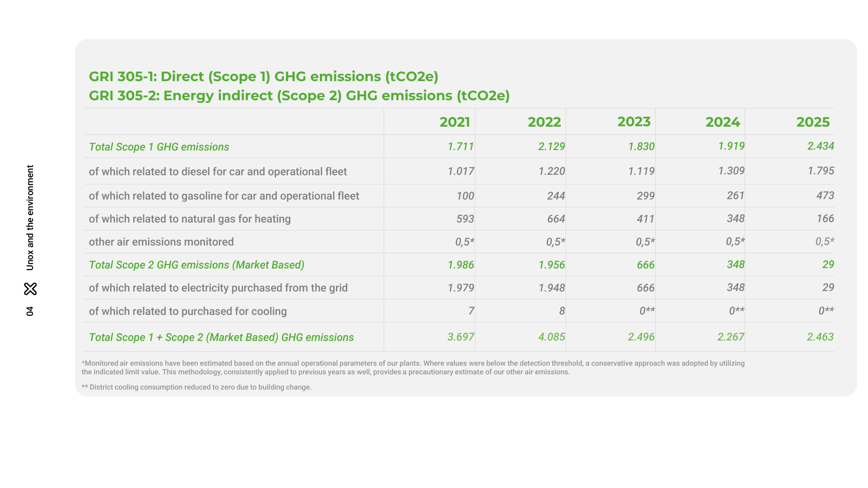
Task: Click the diesel value 1.795 for 2025
Action: click(x=821, y=171)
